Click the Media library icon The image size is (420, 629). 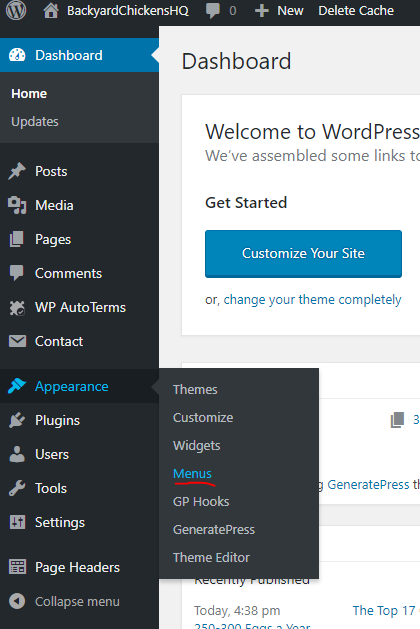tap(17, 205)
